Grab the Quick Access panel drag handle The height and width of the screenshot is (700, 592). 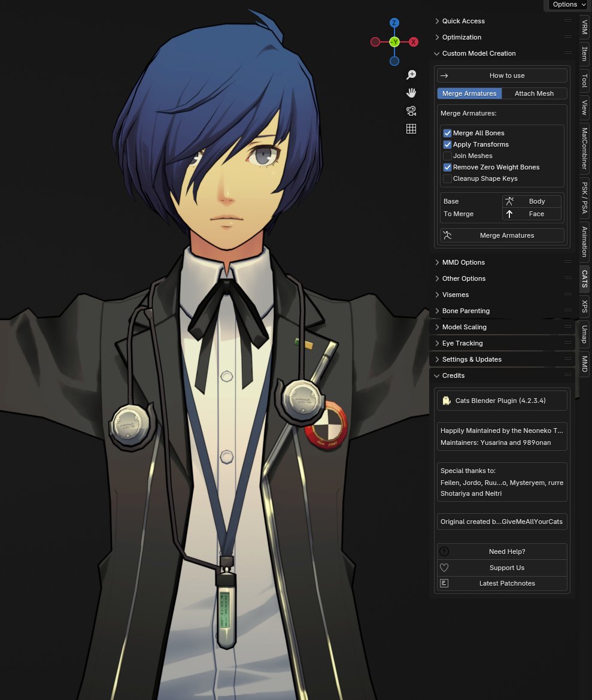[568, 20]
